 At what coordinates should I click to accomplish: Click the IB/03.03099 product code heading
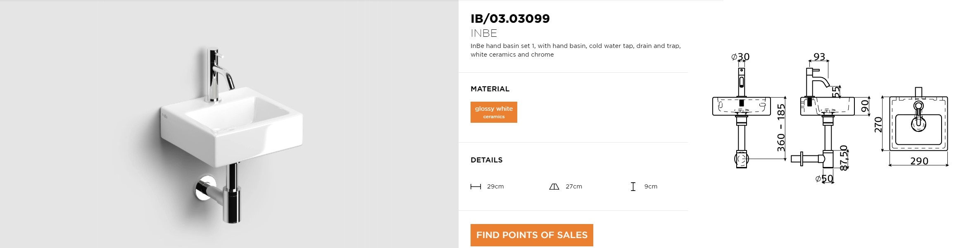(510, 19)
